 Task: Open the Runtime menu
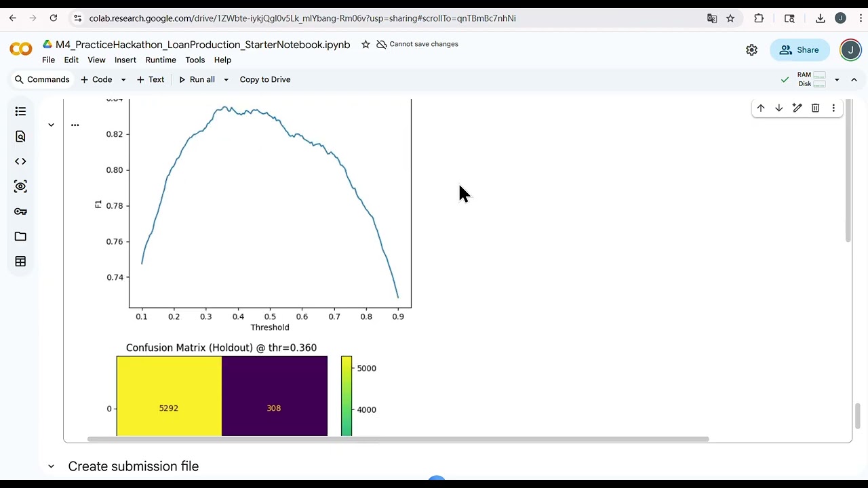pyautogui.click(x=161, y=60)
